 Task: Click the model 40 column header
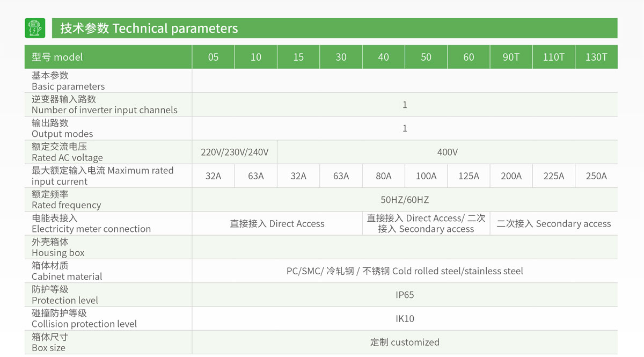[x=383, y=57]
